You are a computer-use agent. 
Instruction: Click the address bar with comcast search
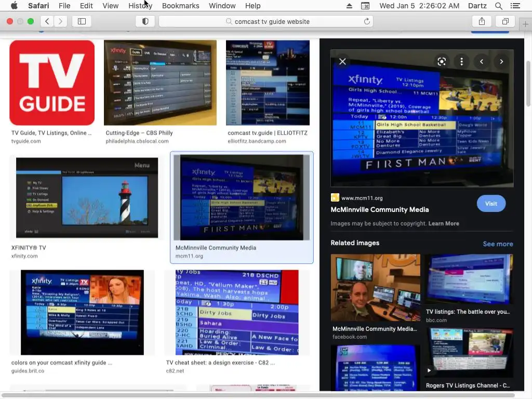[266, 21]
